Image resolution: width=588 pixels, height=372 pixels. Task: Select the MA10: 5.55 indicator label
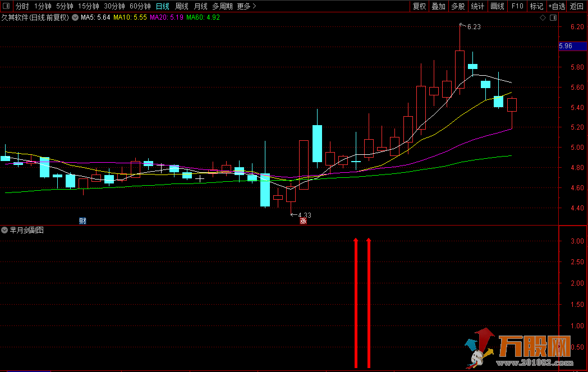click(130, 17)
